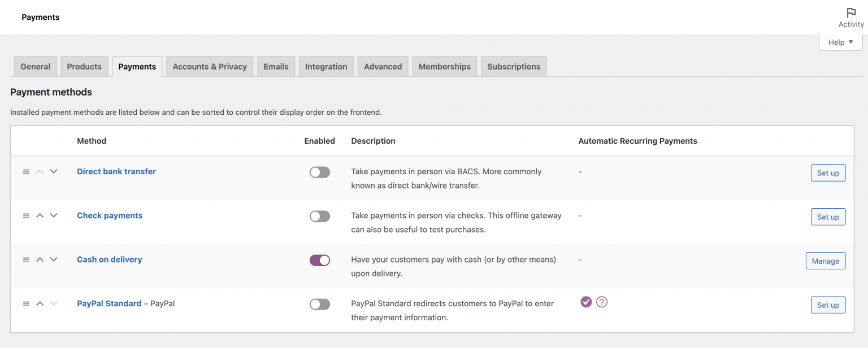Viewport: 868px width, 348px height.
Task: Click the sort handle beside Check payments
Action: pyautogui.click(x=26, y=215)
